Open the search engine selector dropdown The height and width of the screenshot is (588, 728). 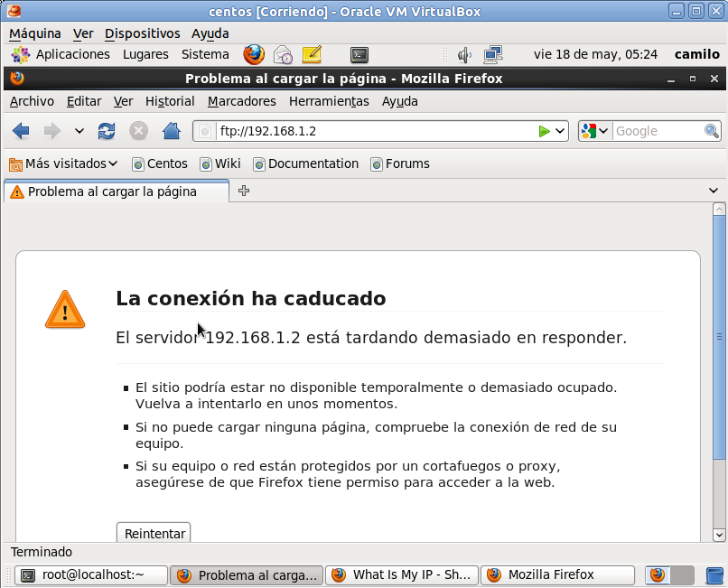click(x=593, y=130)
